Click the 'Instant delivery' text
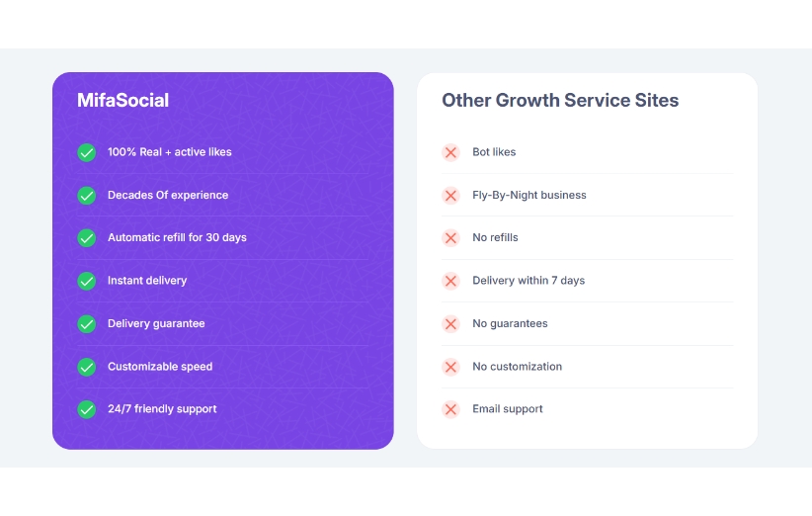The height and width of the screenshot is (516, 812). tap(147, 281)
